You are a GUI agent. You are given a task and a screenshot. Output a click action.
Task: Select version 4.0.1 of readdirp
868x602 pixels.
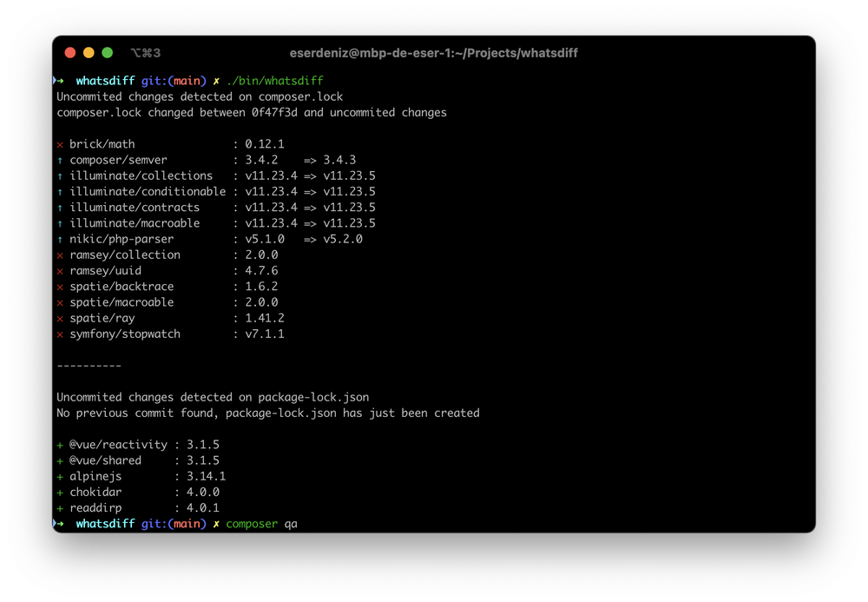tap(202, 508)
